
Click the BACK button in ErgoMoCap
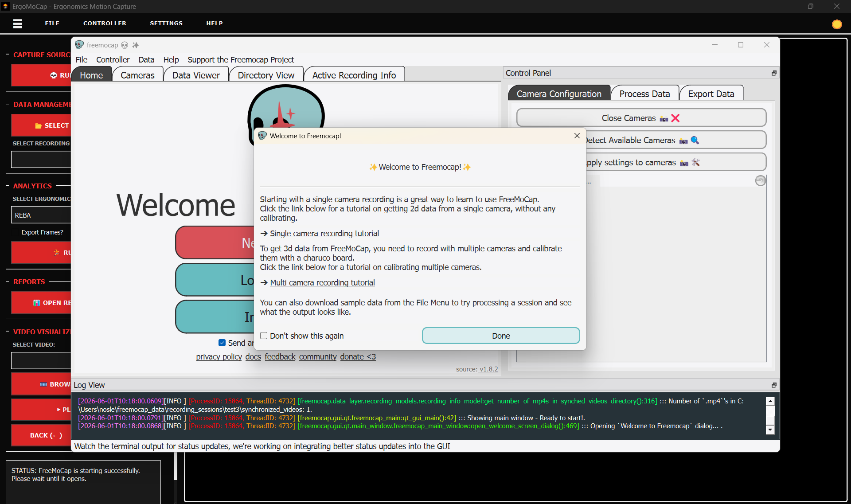[x=41, y=435]
